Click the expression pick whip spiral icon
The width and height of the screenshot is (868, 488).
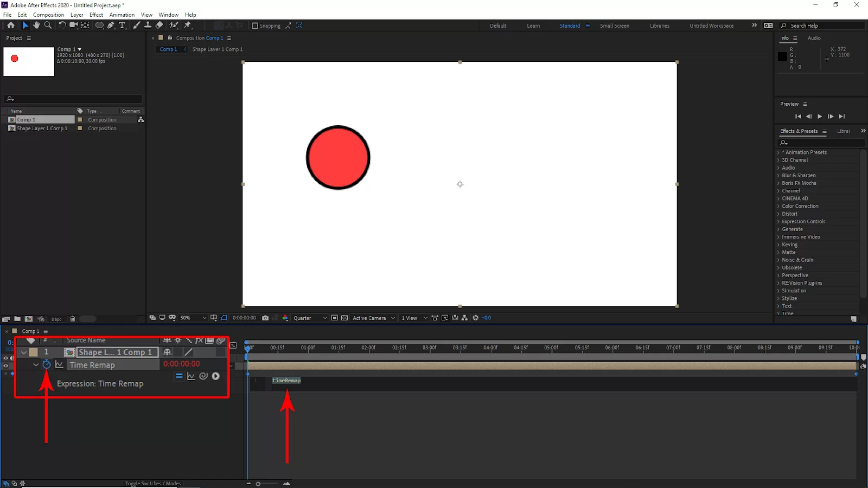click(x=203, y=376)
